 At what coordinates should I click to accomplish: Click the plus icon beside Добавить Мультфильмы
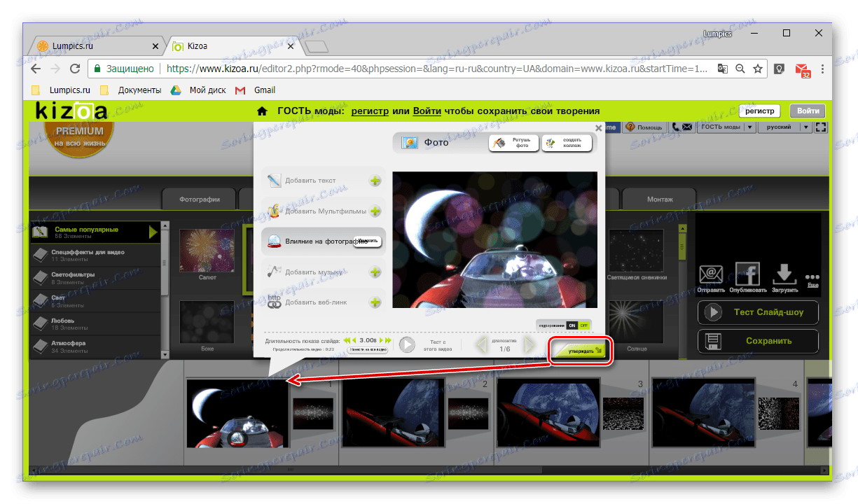[375, 211]
